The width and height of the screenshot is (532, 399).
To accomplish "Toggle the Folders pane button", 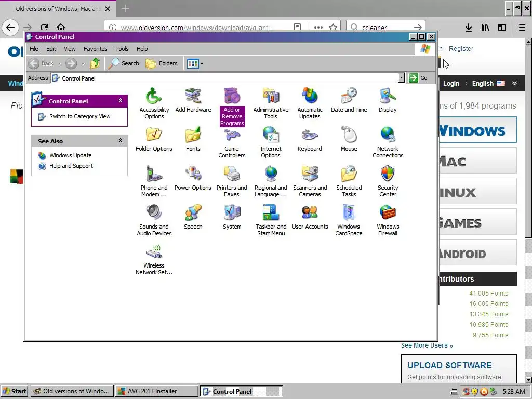I will click(162, 63).
